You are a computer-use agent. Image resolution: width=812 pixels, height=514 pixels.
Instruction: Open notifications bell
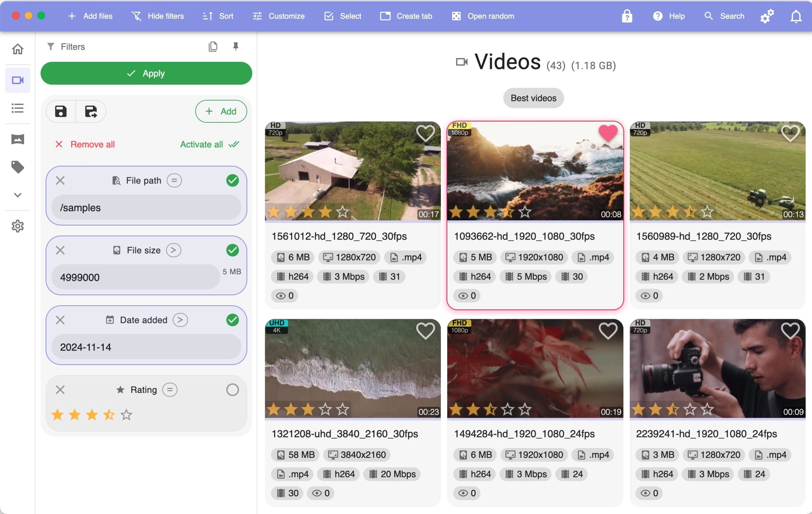tap(796, 16)
